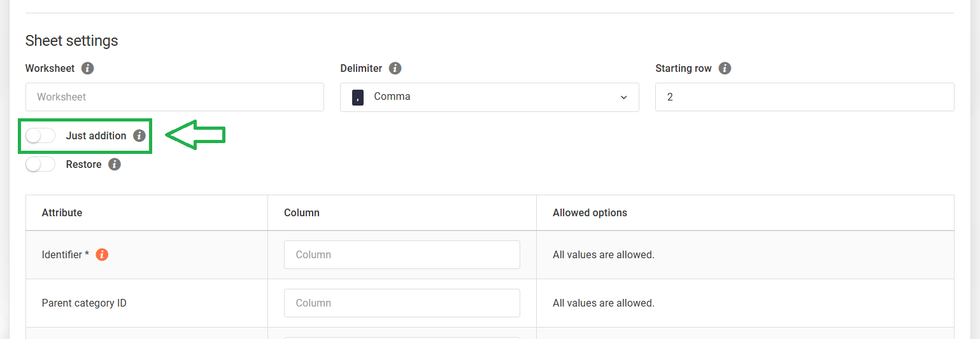Viewport: 980px width, 339px height.
Task: Click the orange info icon beside Identifier
Action: (x=102, y=254)
